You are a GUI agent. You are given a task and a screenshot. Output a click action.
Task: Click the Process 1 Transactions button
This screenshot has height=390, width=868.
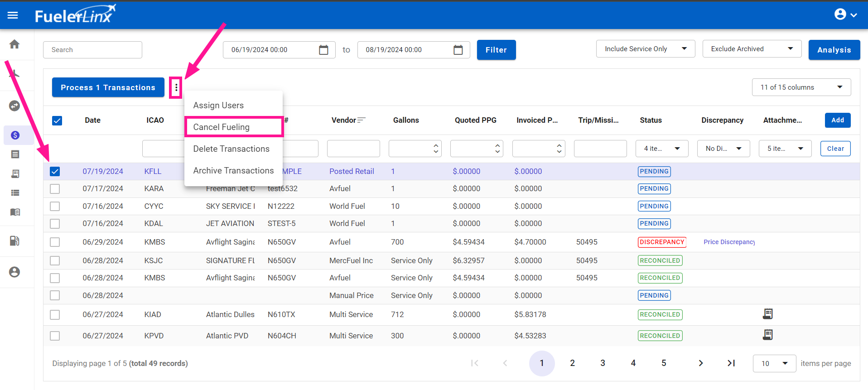coord(108,87)
